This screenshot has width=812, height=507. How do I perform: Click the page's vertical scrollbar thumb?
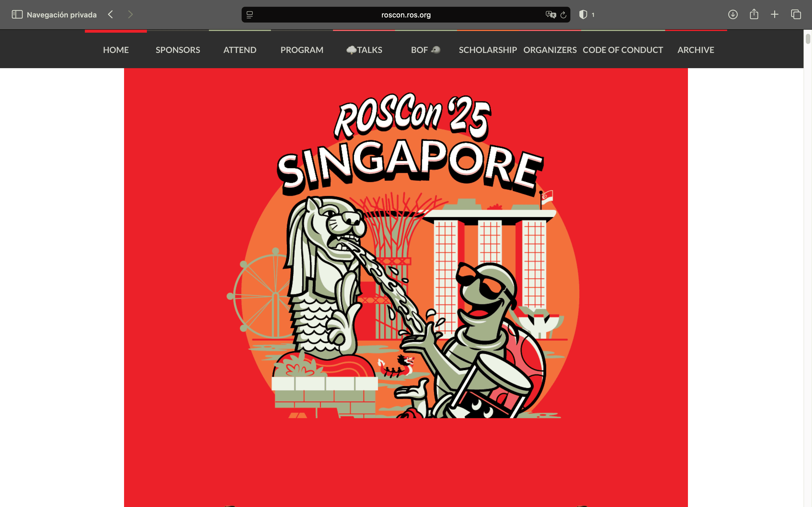tap(808, 39)
